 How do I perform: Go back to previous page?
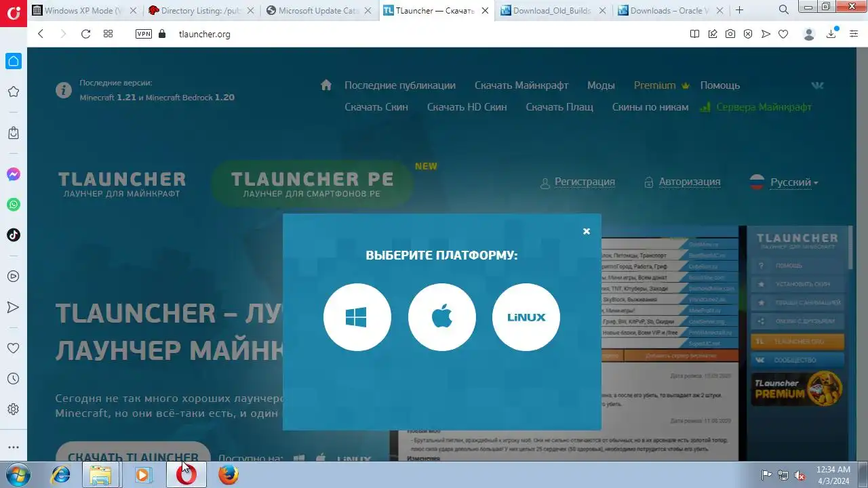click(x=41, y=34)
